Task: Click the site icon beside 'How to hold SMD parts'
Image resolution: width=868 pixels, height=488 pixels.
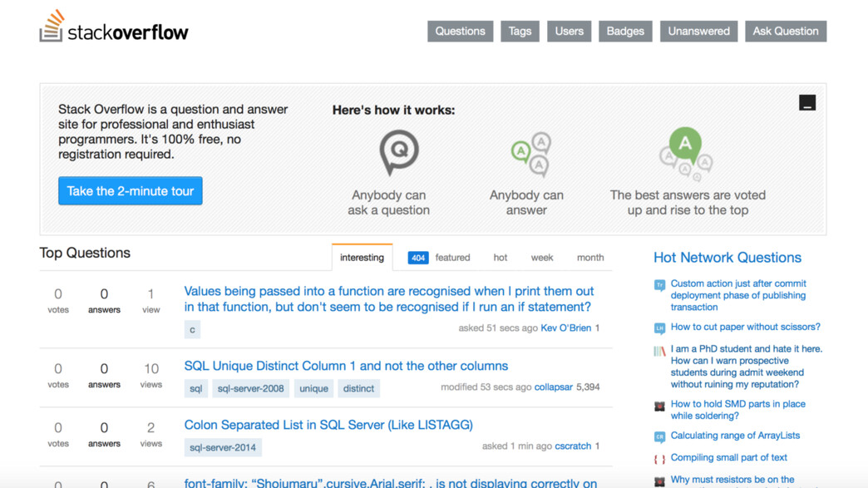Action: coord(659,407)
